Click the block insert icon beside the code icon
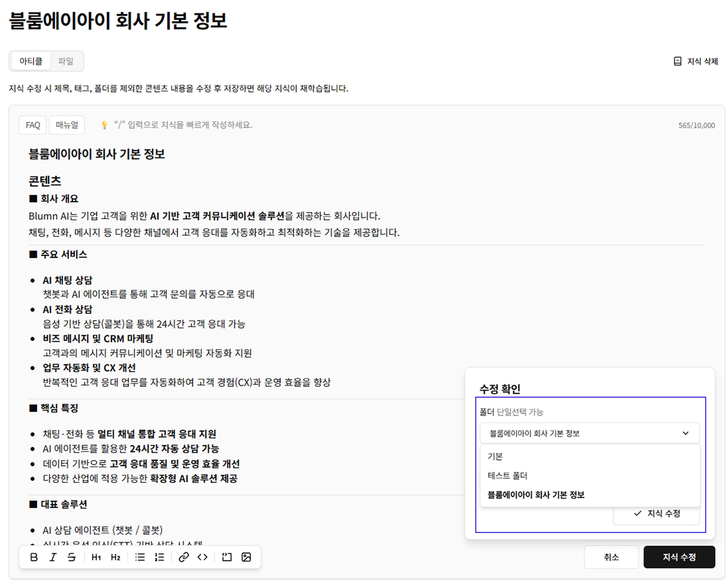This screenshot has width=728, height=585. pos(227,557)
